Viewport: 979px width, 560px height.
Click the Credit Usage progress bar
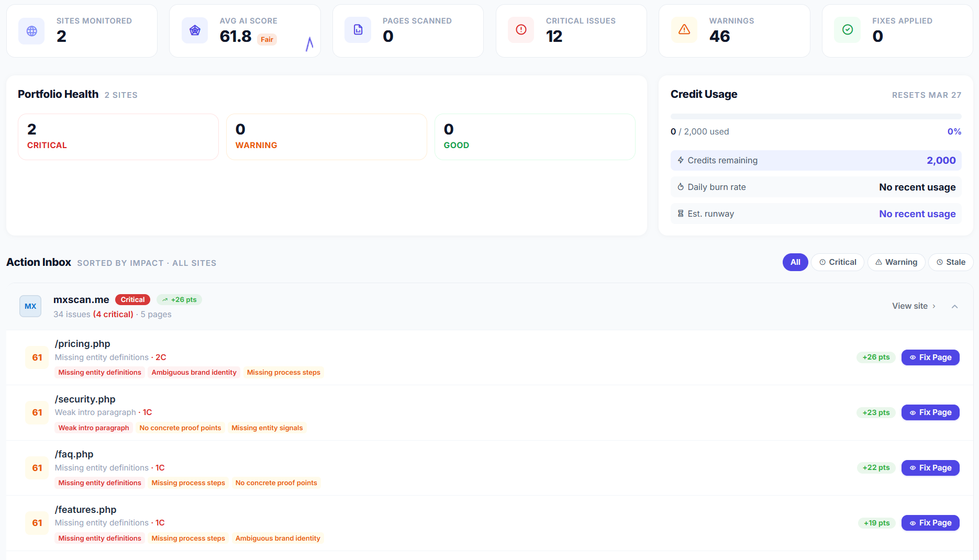pos(816,116)
